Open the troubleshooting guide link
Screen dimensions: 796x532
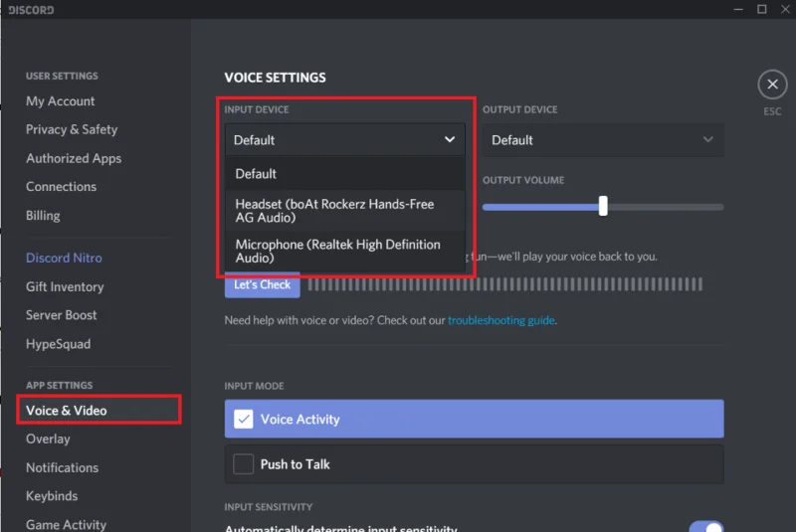point(500,320)
